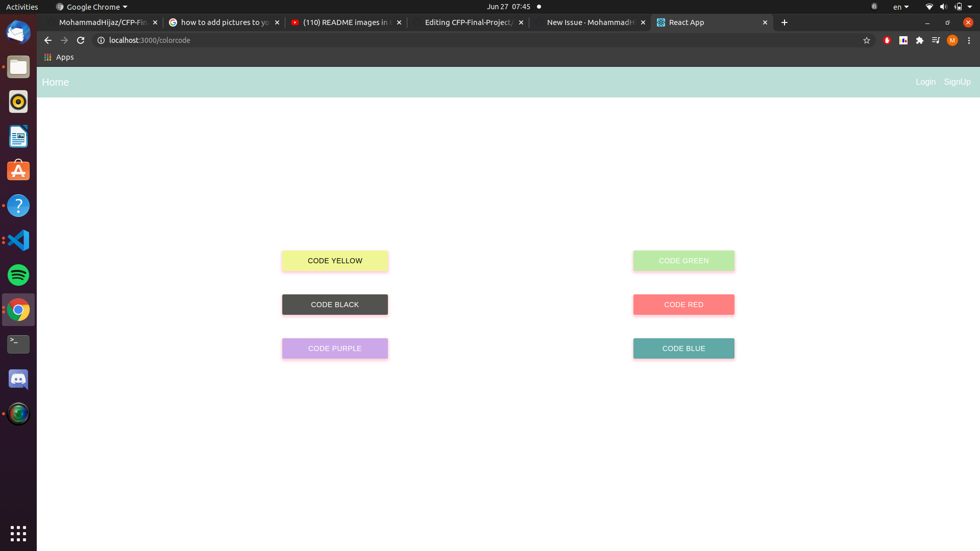Select the New Issue GitHub tab

click(587, 22)
